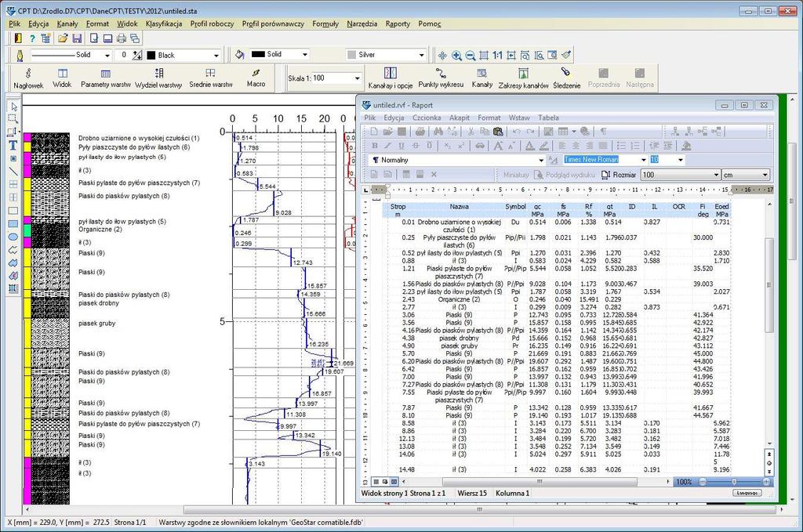The height and width of the screenshot is (532, 803).
Task: Click the silver fill color swatch
Action: (x=351, y=55)
